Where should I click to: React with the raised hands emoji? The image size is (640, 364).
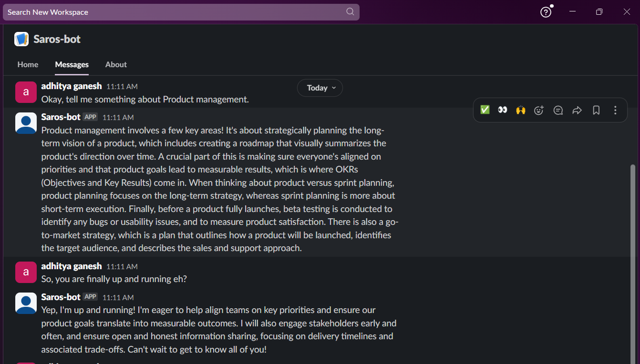[520, 110]
